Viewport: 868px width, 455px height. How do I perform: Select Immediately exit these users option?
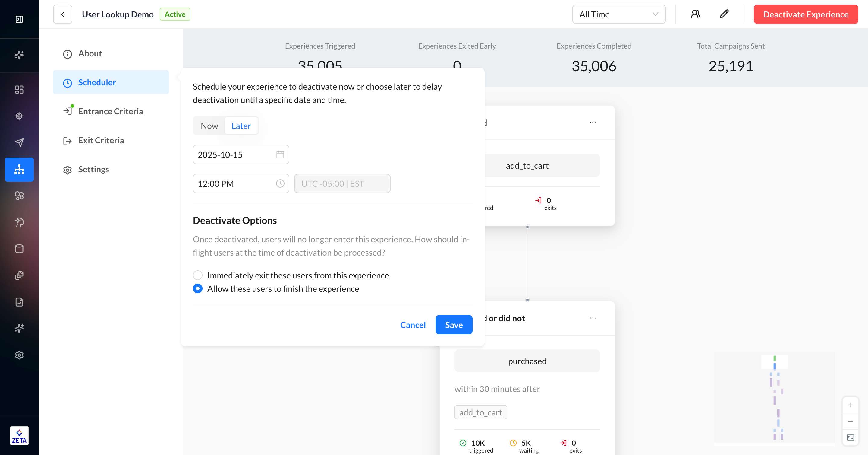click(198, 275)
